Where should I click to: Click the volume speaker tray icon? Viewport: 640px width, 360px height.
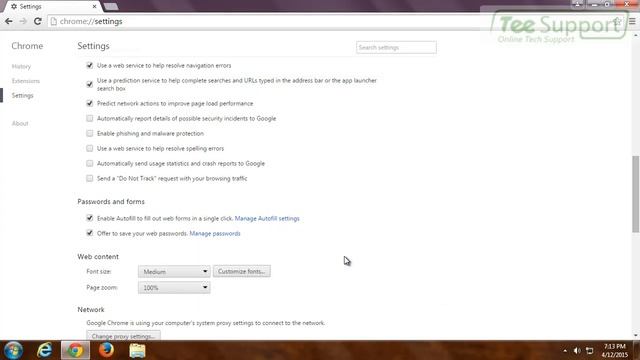pyautogui.click(x=577, y=351)
